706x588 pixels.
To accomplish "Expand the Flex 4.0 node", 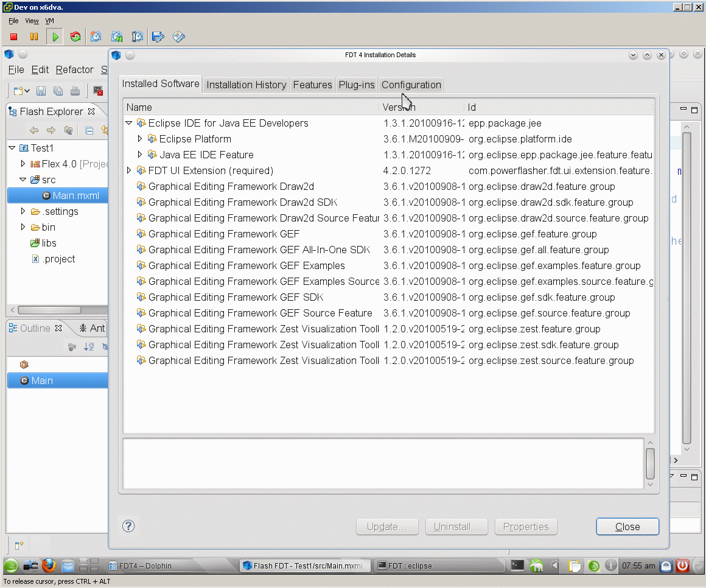I will 23,163.
